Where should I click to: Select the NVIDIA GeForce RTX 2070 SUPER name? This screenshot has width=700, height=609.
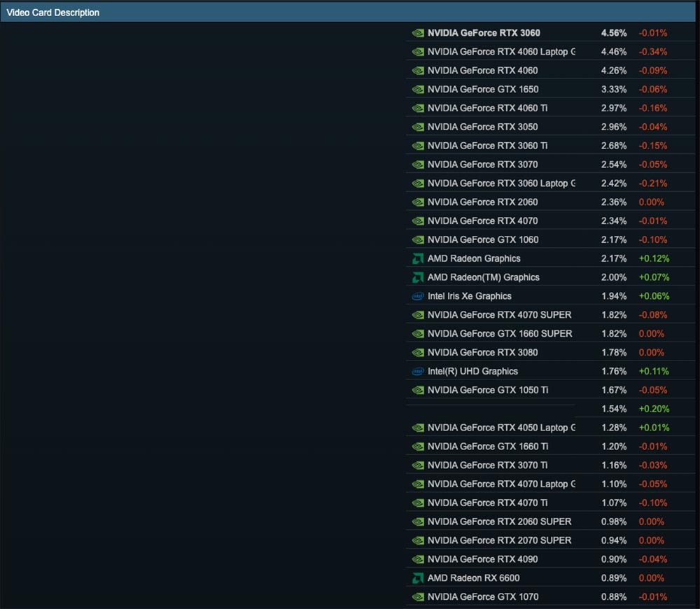click(500, 540)
